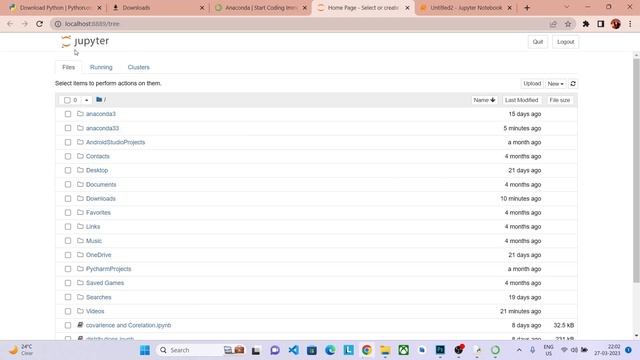640x360 pixels.
Task: Open the PycharmProjects folder
Action: 109,269
